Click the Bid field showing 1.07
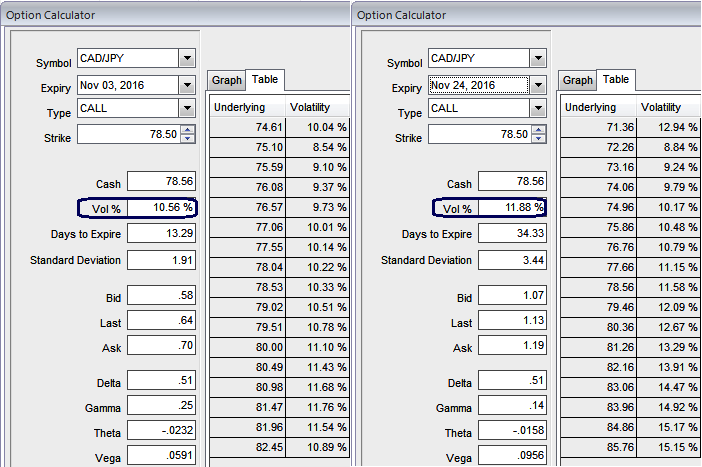702x467 pixels. point(512,297)
